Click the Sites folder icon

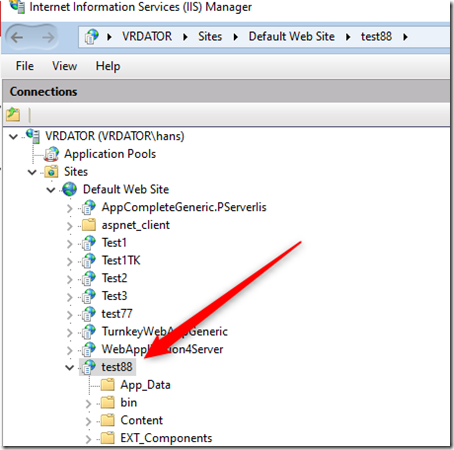click(51, 172)
